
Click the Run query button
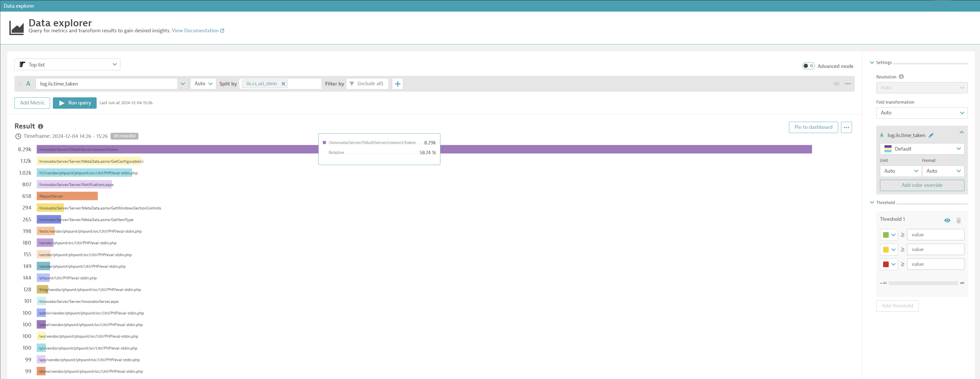[x=75, y=103]
